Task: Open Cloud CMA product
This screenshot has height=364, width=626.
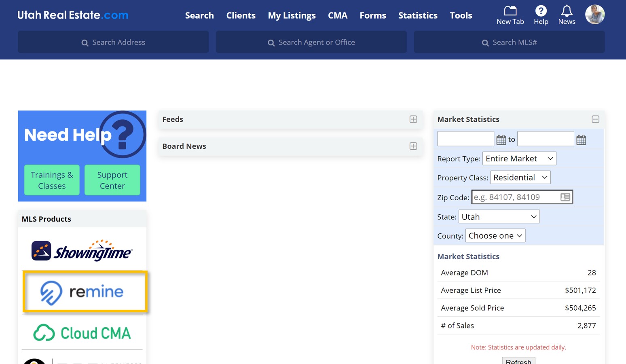Action: 82,333
